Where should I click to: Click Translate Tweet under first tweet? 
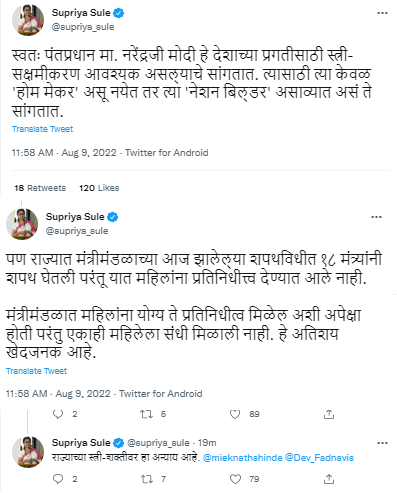click(x=42, y=129)
